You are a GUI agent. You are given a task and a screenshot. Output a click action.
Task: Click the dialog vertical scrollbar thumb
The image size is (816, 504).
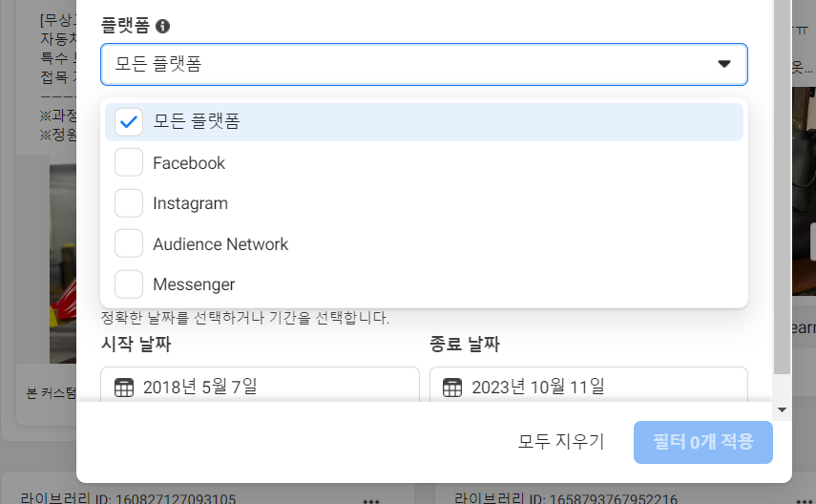point(782,186)
